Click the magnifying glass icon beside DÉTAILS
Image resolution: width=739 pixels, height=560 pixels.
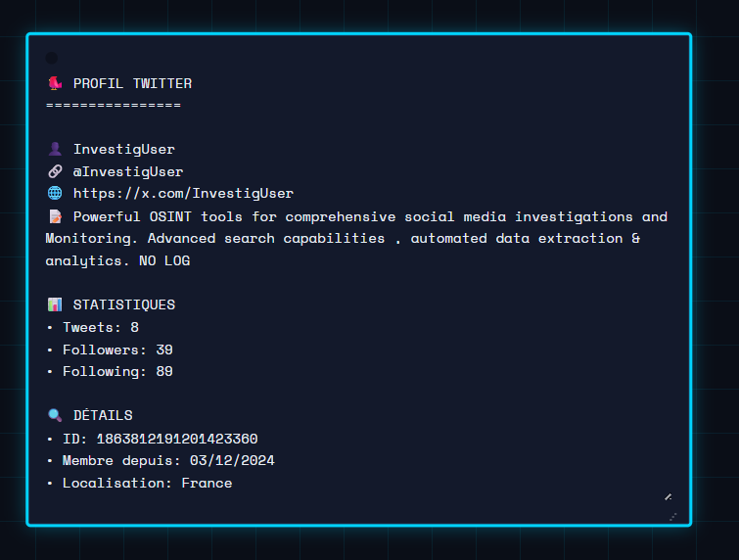[54, 415]
